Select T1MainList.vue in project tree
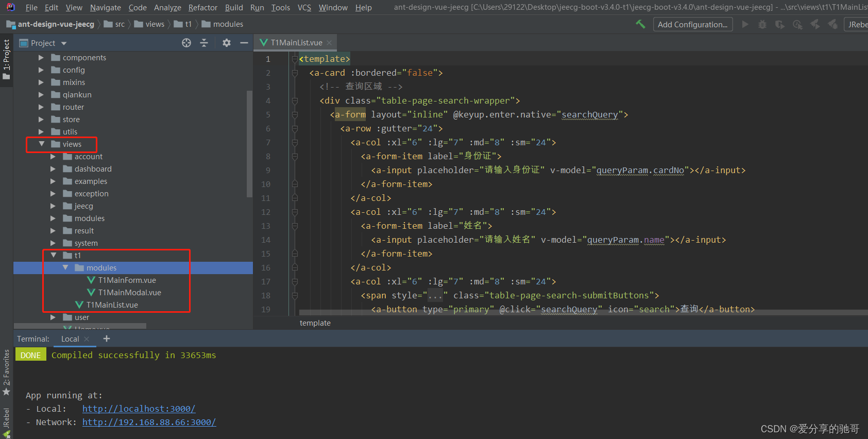 click(112, 305)
